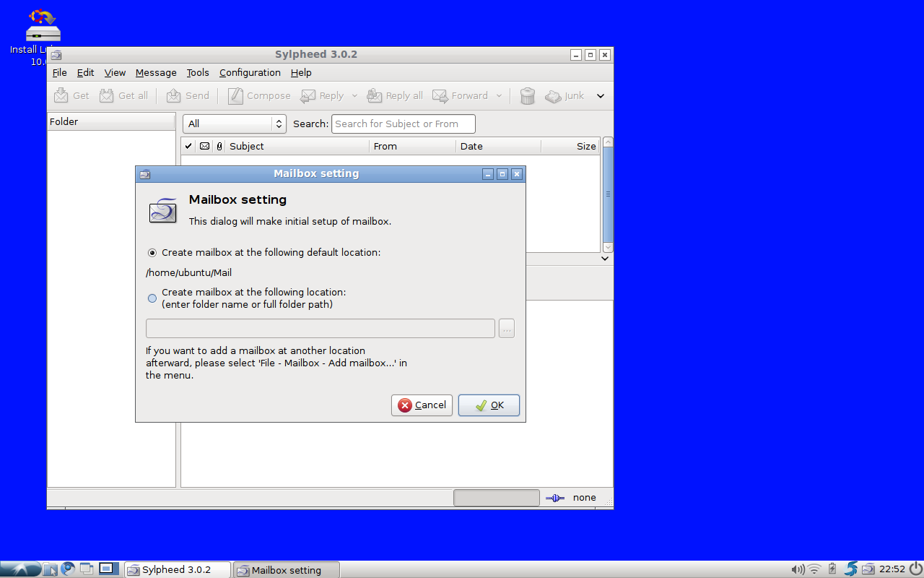924x578 pixels.
Task: Open the File menu
Action: [60, 72]
